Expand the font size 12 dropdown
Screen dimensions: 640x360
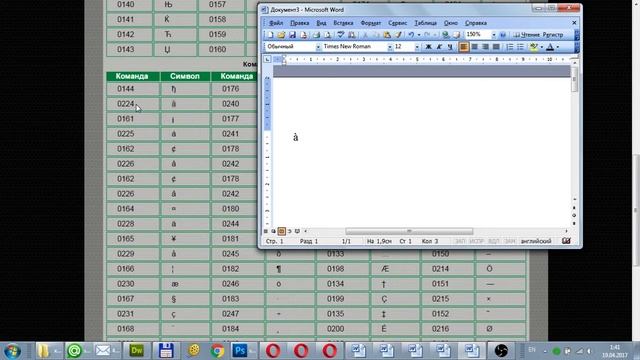417,47
